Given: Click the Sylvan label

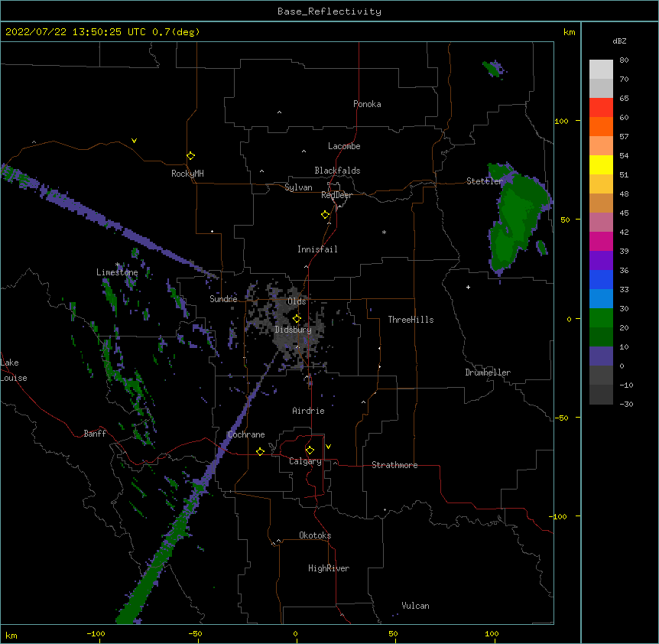Looking at the screenshot, I should pos(298,187).
